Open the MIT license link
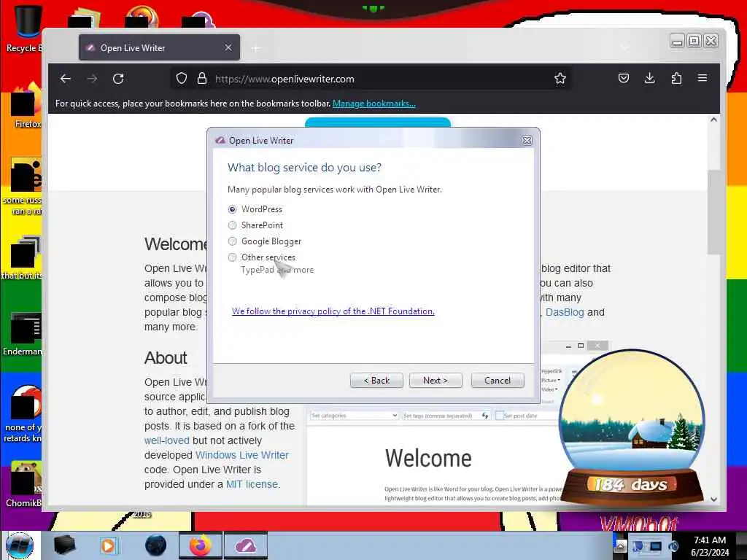This screenshot has height=560, width=747. tap(253, 484)
